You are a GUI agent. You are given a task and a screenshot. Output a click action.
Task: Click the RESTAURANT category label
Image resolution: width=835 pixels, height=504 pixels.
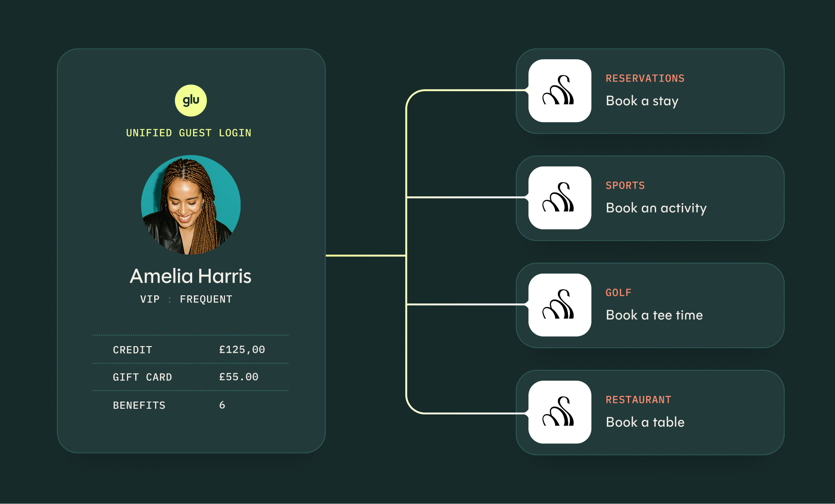638,400
